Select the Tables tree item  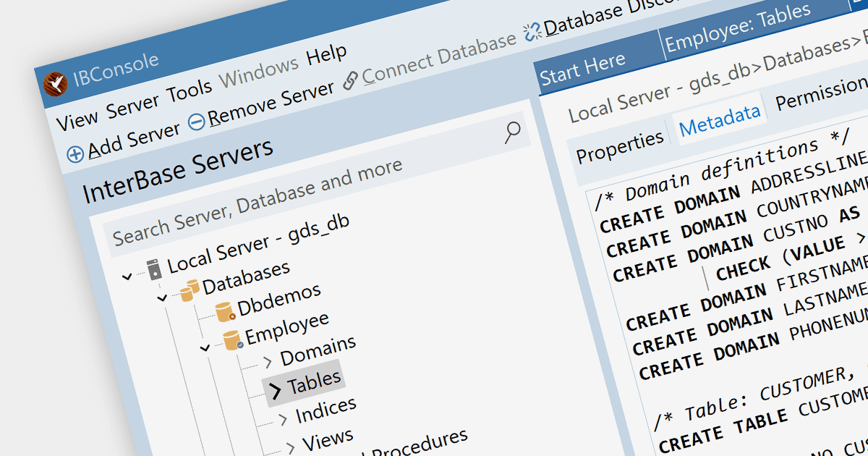click(314, 382)
